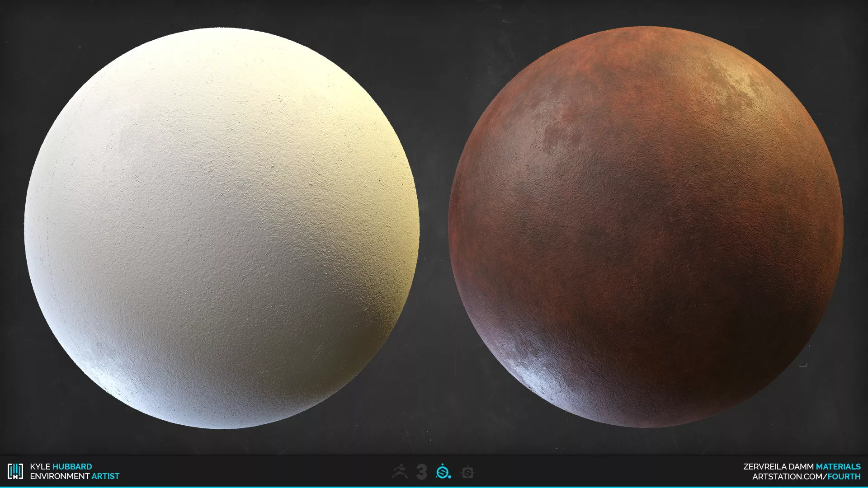
Task: Click the KH logo icon
Action: click(15, 471)
